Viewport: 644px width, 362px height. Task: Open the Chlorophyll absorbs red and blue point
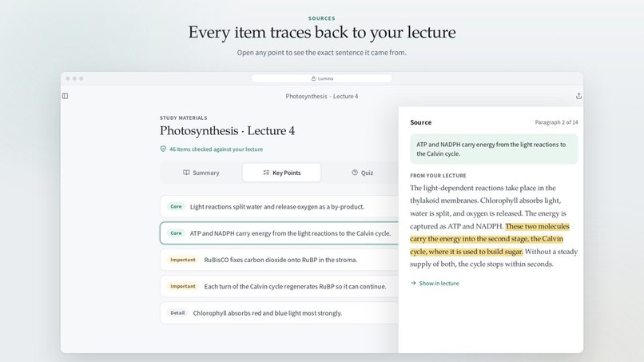280,313
